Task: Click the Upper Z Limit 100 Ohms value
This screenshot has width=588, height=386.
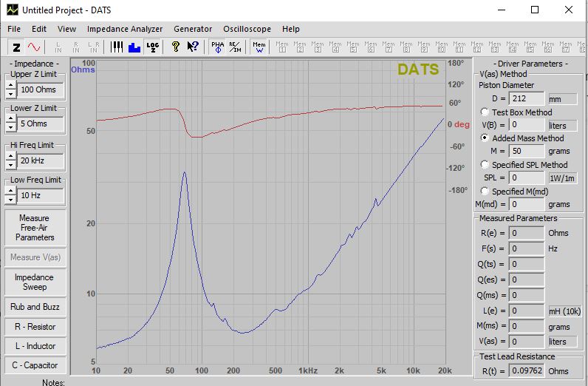Action: tap(41, 89)
